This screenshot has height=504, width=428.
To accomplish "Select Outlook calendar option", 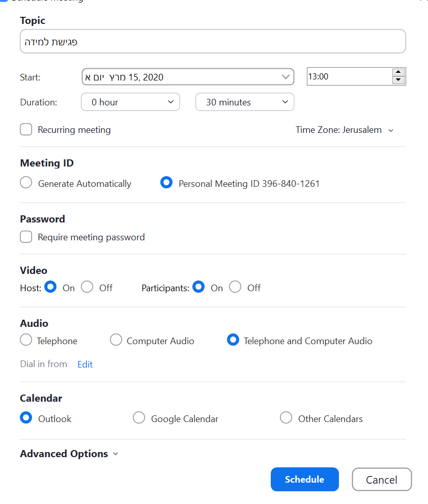I will 26,417.
